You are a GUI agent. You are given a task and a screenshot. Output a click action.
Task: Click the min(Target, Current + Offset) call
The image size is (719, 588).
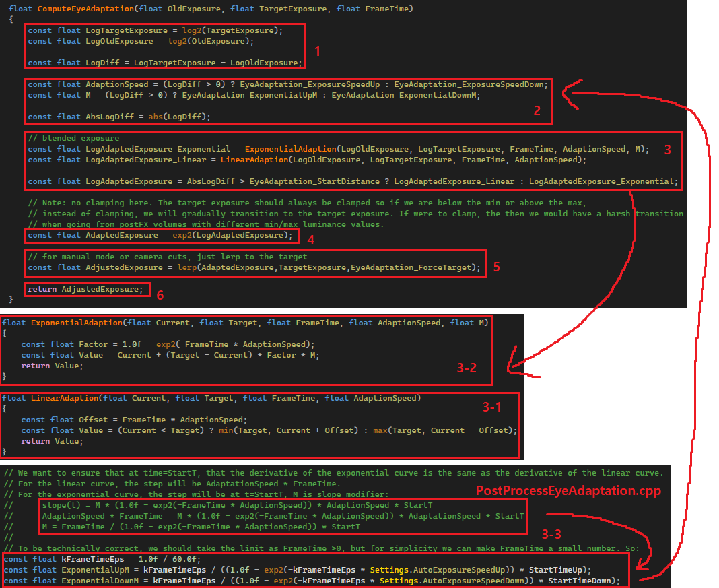(x=288, y=430)
